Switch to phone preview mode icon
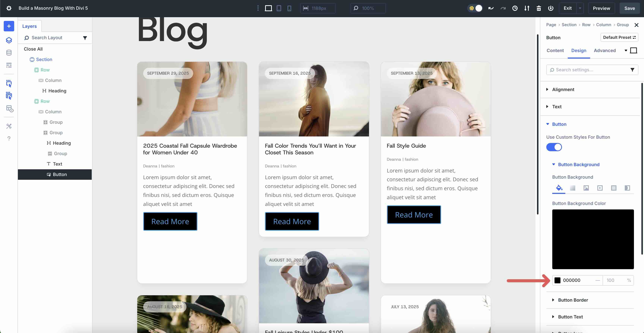Screen dimensions: 644x333 tap(289, 8)
